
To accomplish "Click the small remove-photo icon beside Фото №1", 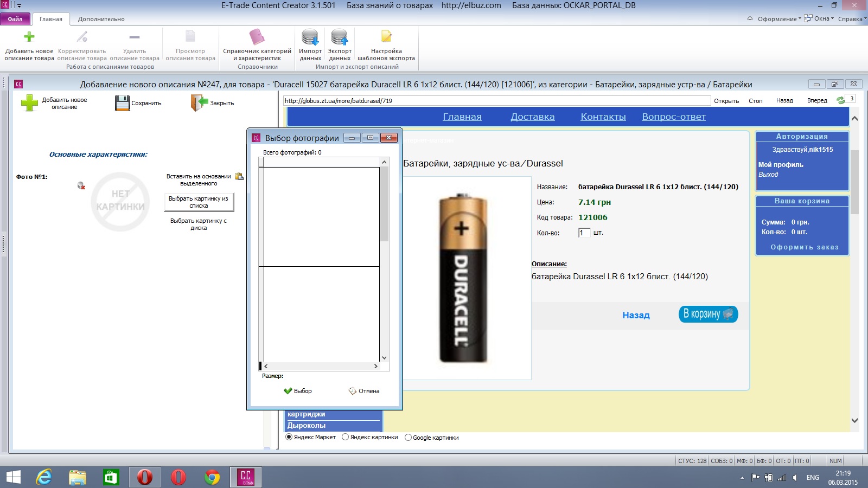I will pos(81,186).
